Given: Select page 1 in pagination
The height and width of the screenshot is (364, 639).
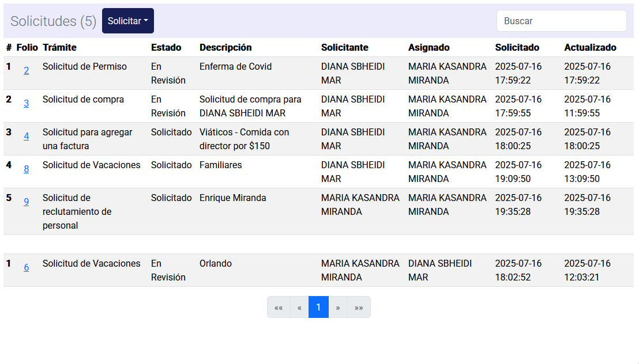Looking at the screenshot, I should point(318,308).
